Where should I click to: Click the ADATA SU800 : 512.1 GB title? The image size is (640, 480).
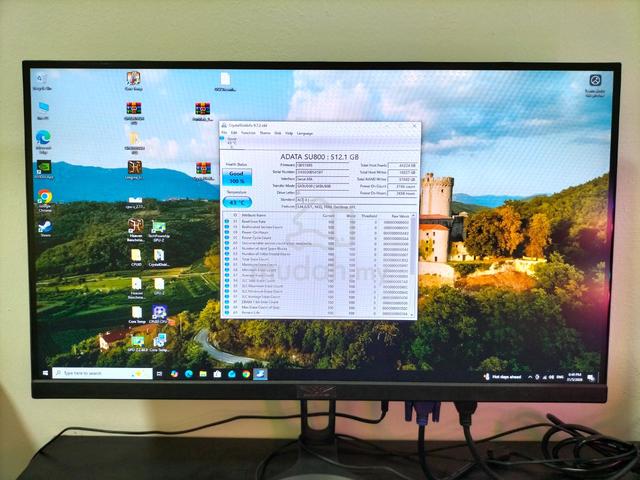tap(320, 157)
